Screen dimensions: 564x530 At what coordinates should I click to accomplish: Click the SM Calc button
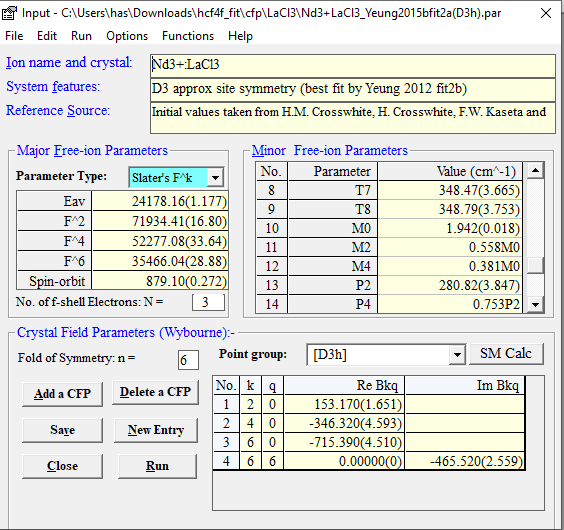506,354
